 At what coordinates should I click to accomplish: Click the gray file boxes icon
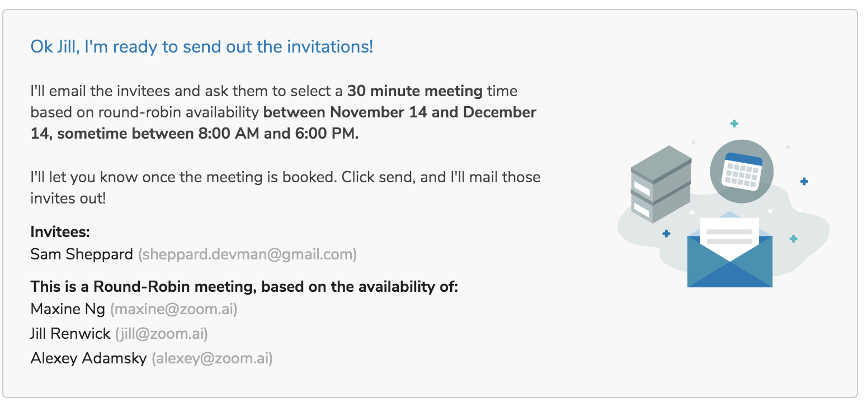[x=661, y=184]
